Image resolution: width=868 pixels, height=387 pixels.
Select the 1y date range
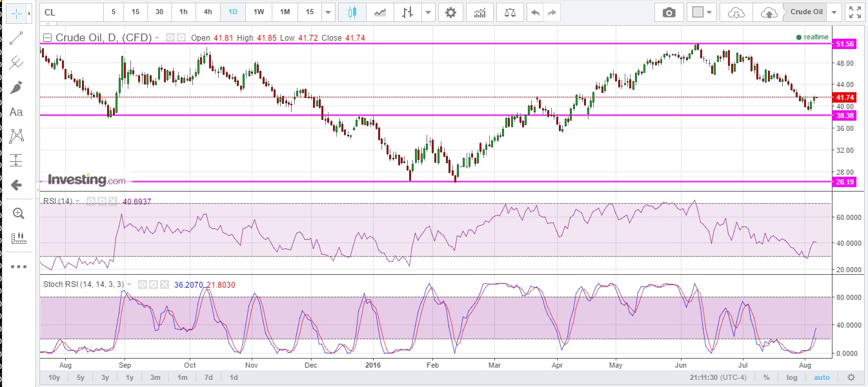click(x=129, y=377)
